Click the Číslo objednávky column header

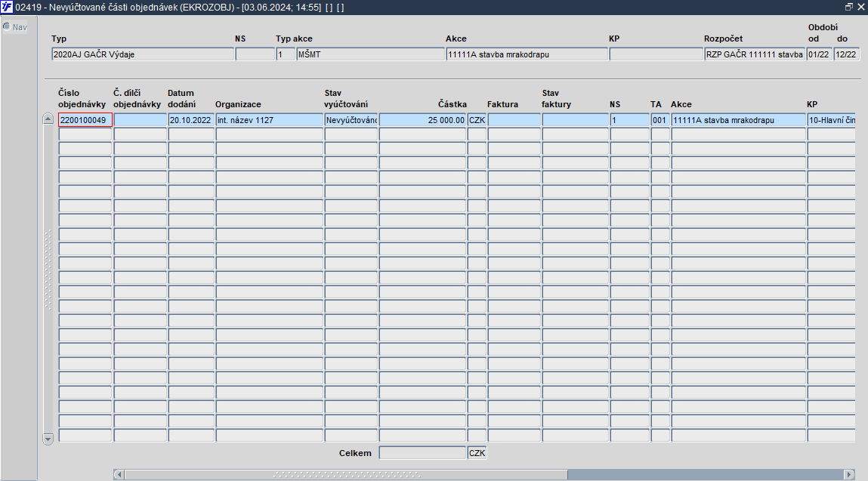[x=82, y=98]
